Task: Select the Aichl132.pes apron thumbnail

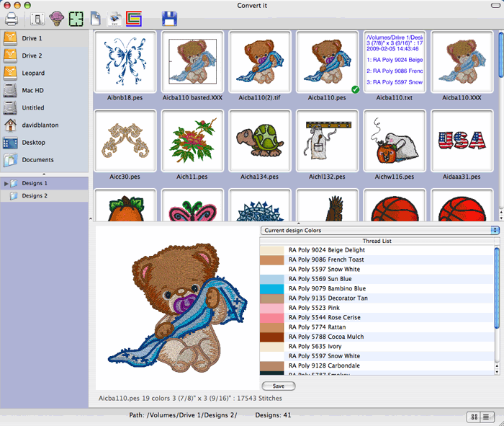Action: click(x=327, y=141)
